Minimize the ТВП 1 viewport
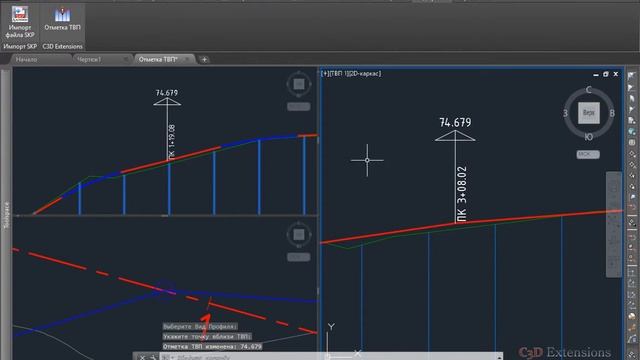 point(596,74)
